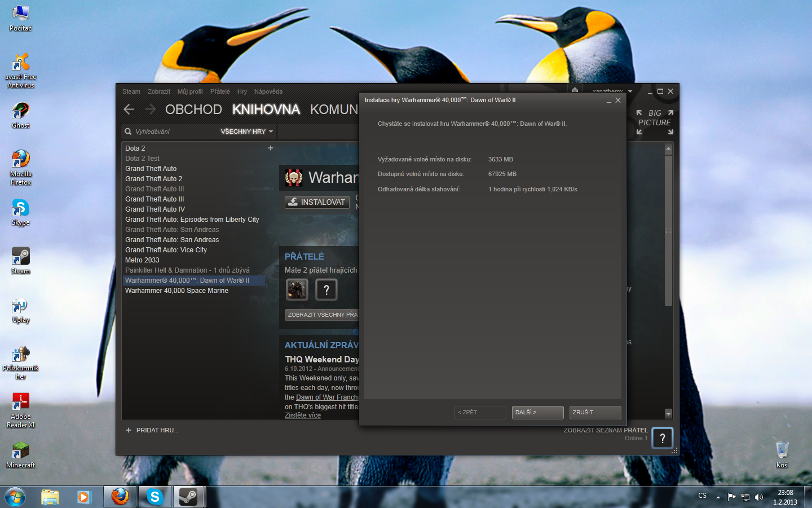Expand the Všechny hry filter dropdown

[x=247, y=132]
